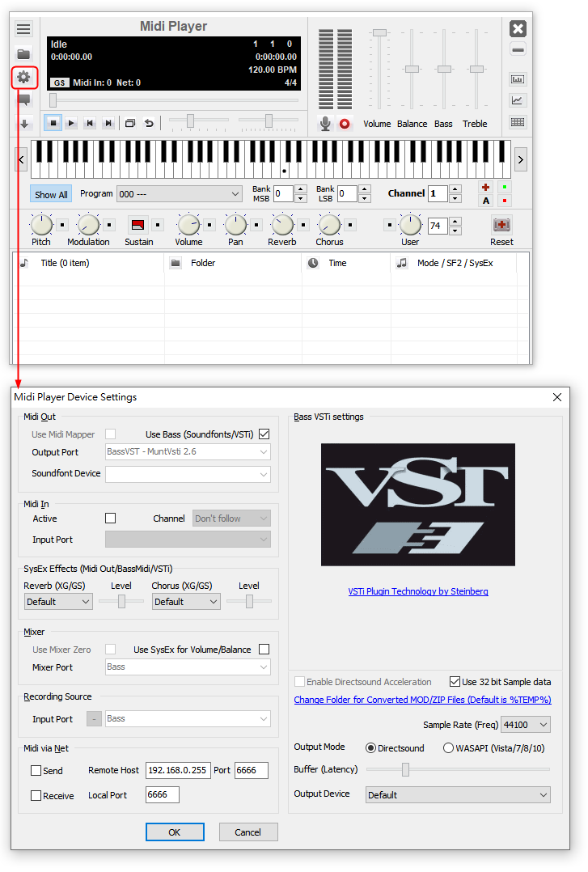Open the Output Port dropdown
This screenshot has height=872, width=588.
tap(188, 451)
